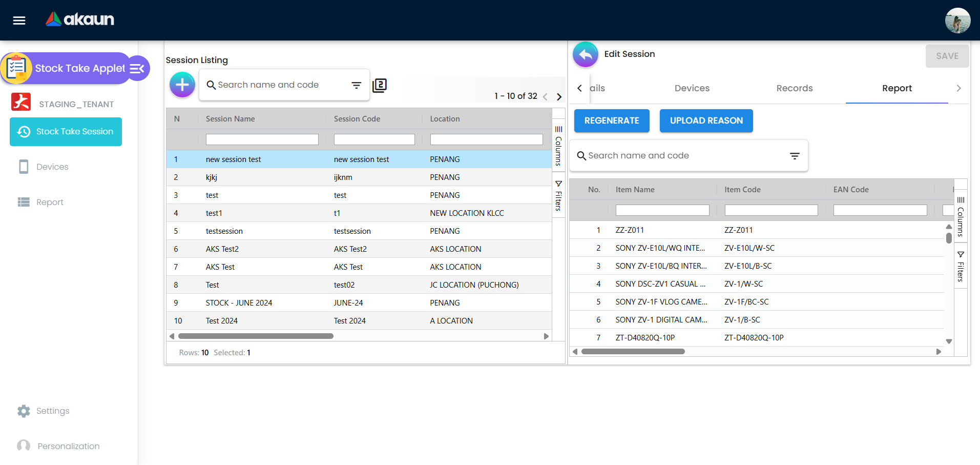Collapse the Stock Take Applet sidebar

tap(137, 69)
